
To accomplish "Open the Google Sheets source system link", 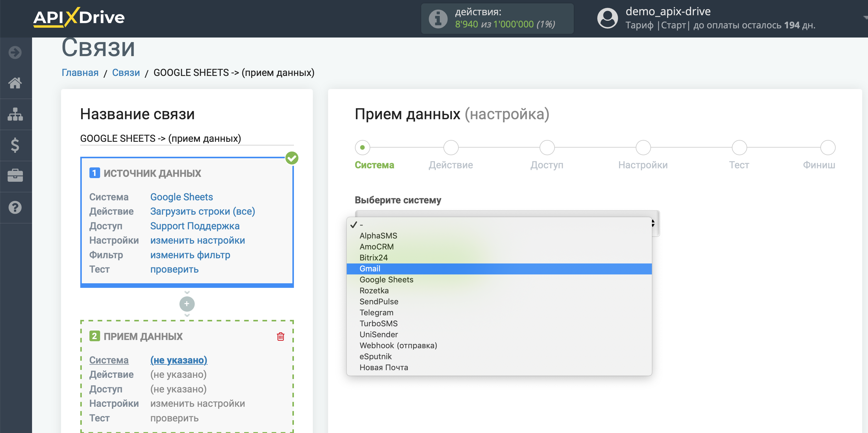I will click(x=181, y=197).
